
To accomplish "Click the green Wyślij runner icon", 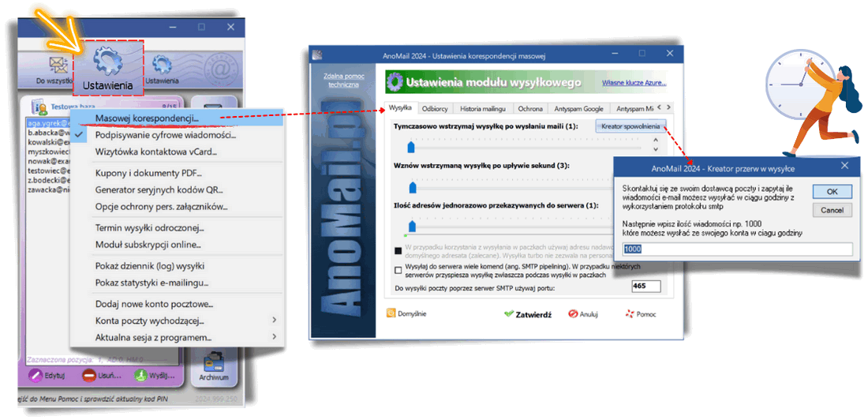I will point(140,375).
